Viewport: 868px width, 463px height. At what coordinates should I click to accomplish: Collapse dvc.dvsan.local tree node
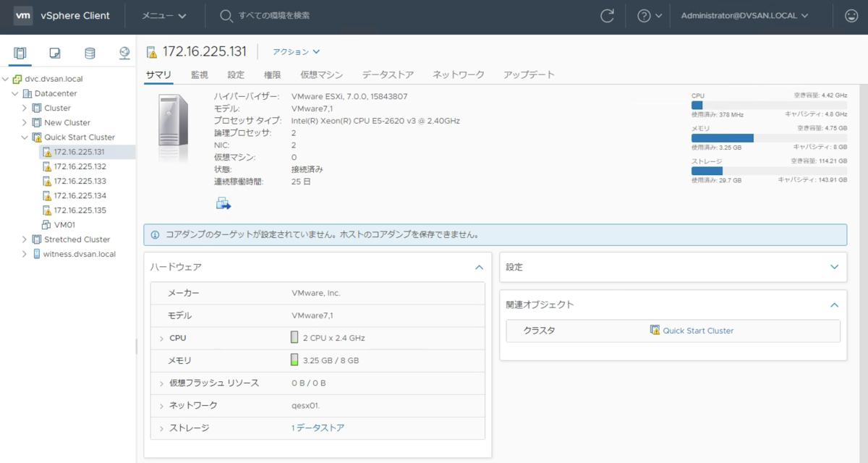(5, 79)
